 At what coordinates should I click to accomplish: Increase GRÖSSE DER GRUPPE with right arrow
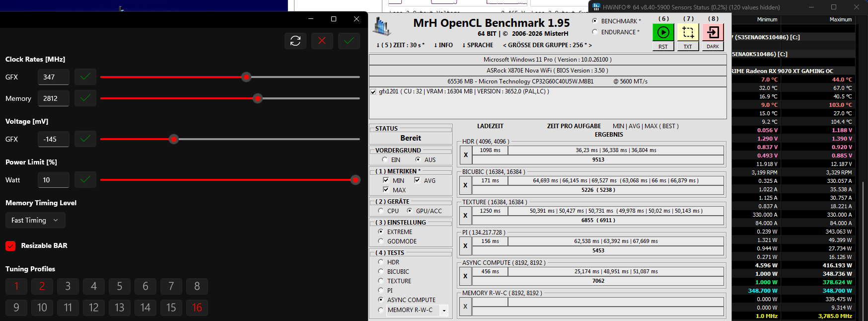[590, 45]
